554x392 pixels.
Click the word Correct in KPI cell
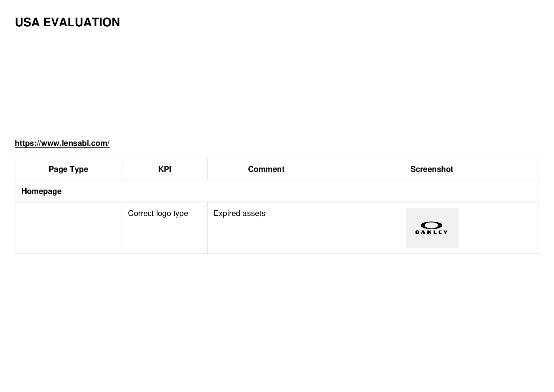tap(141, 213)
